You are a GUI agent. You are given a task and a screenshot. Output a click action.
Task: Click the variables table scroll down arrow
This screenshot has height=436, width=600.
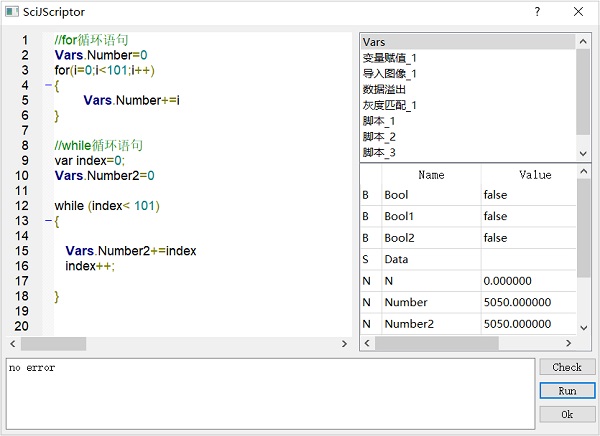584,328
